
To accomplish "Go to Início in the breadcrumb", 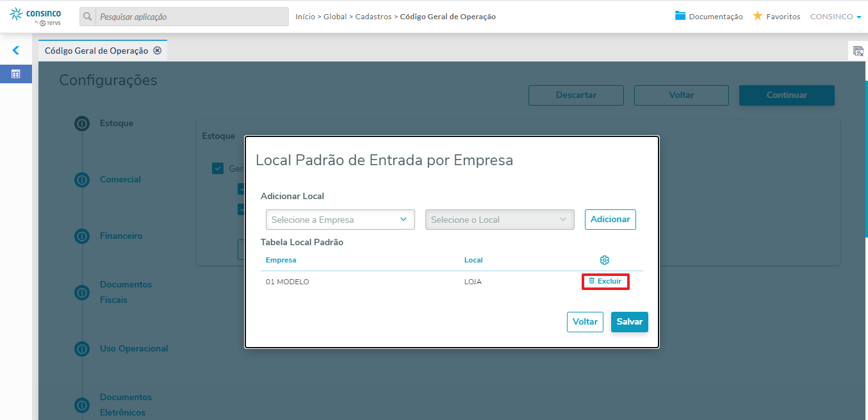I will click(305, 17).
